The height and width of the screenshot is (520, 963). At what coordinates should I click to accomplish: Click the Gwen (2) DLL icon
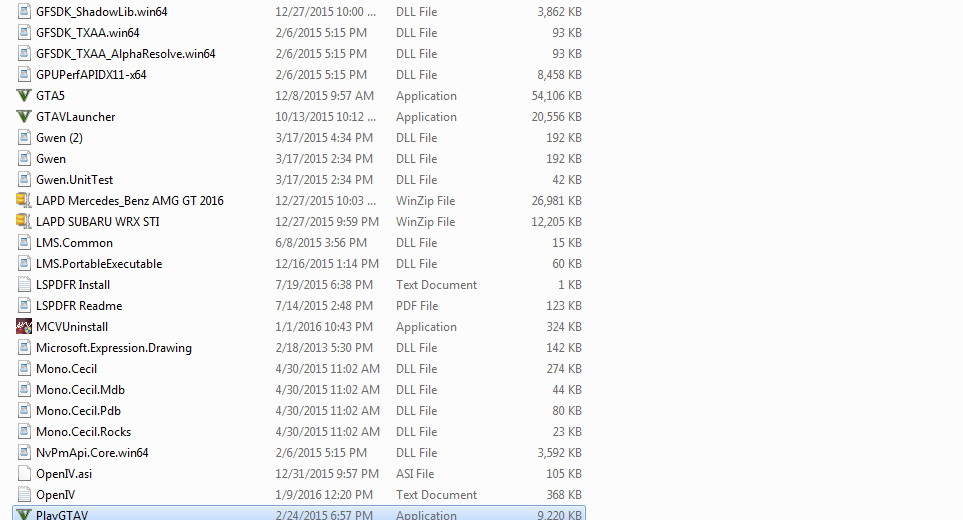24,138
